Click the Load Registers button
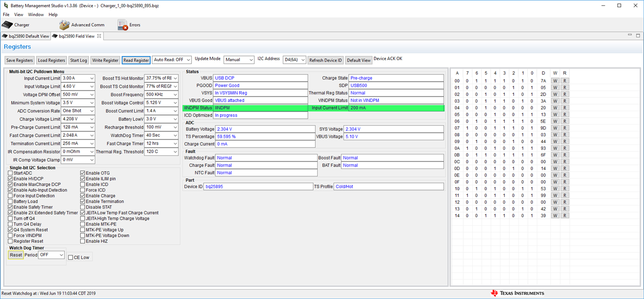 pyautogui.click(x=52, y=60)
